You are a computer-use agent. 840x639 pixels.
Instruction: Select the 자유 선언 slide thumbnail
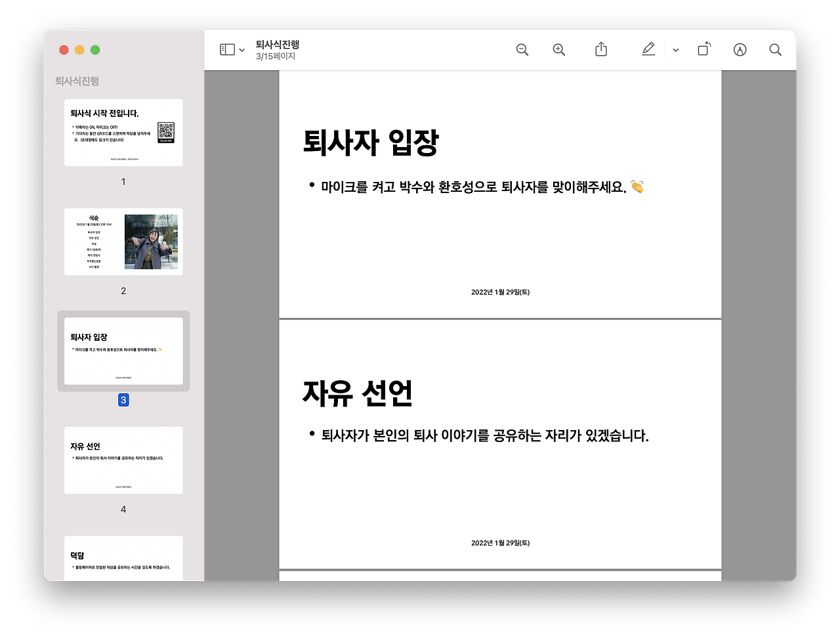tap(123, 460)
